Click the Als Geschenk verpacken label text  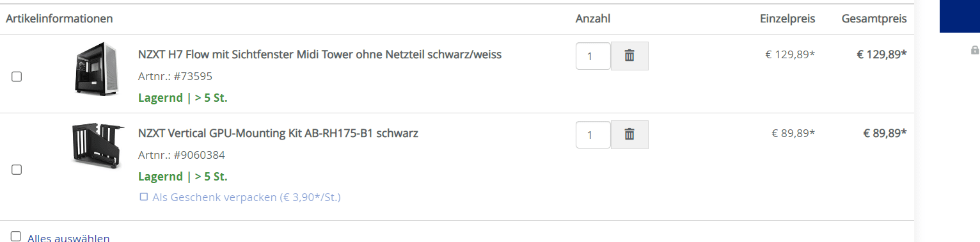(x=246, y=197)
